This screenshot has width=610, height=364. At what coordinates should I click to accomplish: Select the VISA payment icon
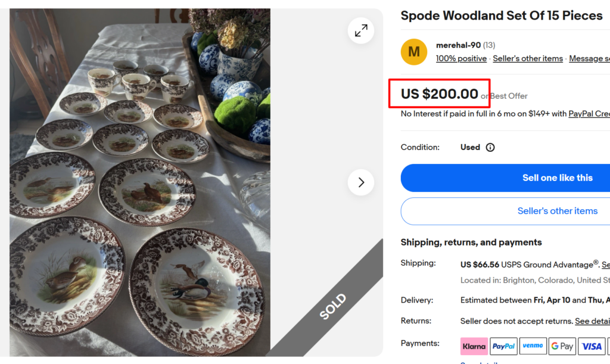pos(591,346)
